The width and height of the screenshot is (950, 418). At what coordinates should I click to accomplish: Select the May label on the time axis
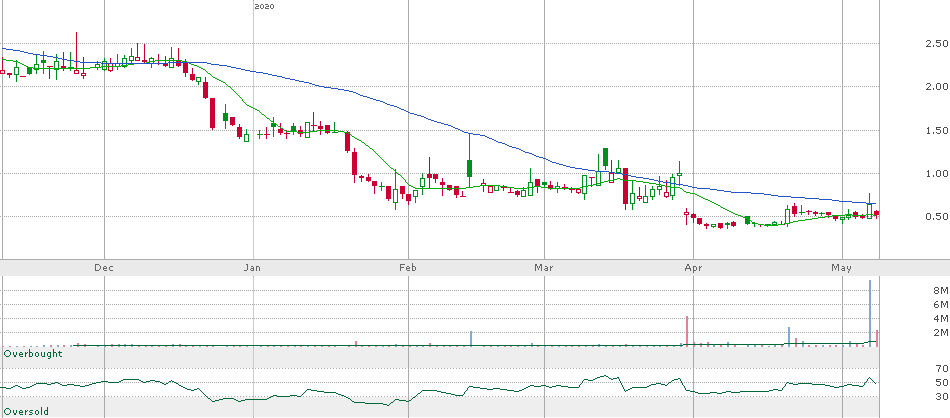(x=843, y=267)
